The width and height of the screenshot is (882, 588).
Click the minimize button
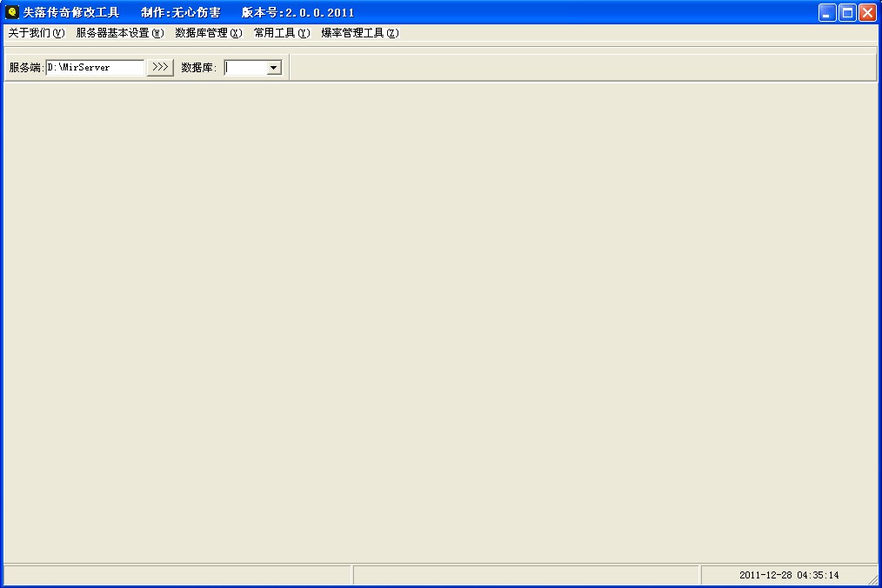pyautogui.click(x=825, y=12)
